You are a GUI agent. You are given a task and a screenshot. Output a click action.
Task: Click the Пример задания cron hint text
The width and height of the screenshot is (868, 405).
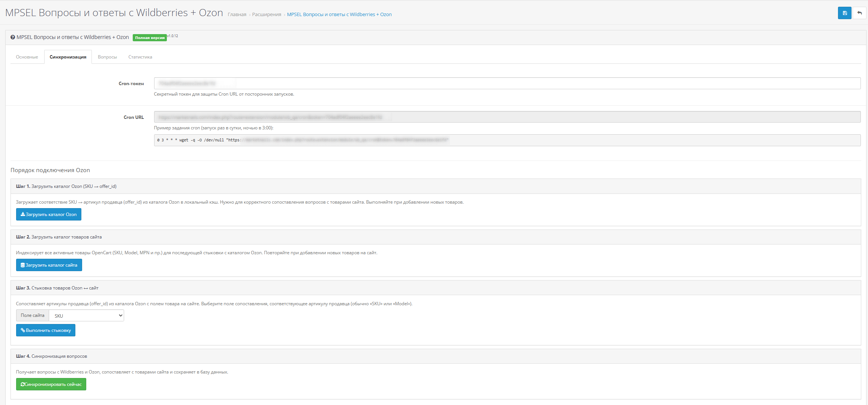tap(214, 128)
